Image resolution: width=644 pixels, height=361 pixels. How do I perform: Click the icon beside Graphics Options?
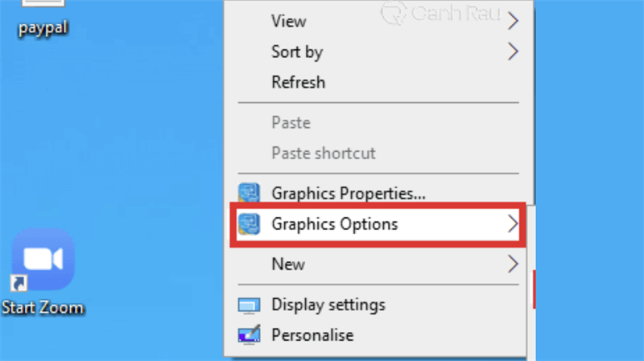250,224
